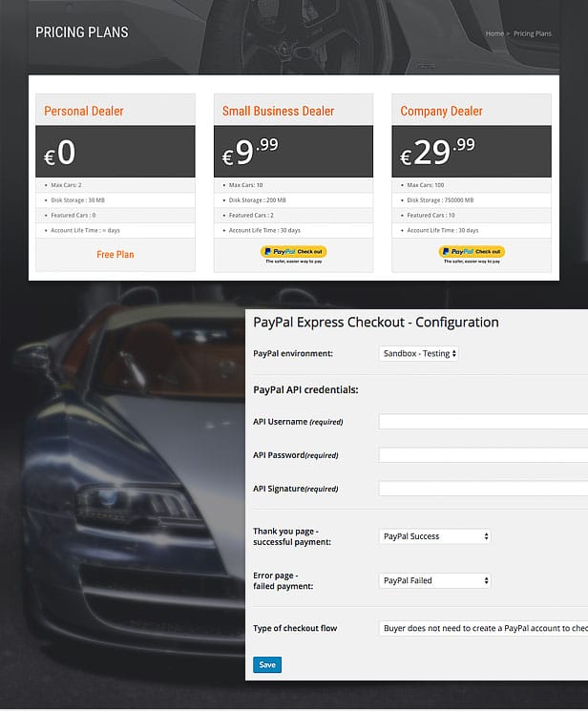Focus the API Username input field
The width and height of the screenshot is (588, 712).
coord(483,422)
